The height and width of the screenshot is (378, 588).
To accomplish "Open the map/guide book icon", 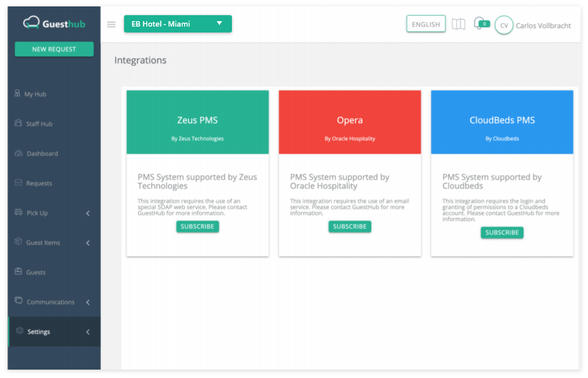I will click(458, 24).
